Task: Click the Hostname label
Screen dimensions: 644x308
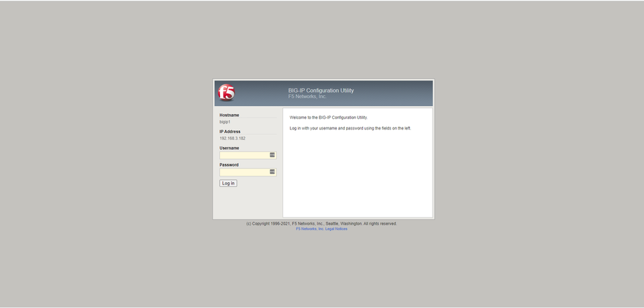Action: coord(229,115)
